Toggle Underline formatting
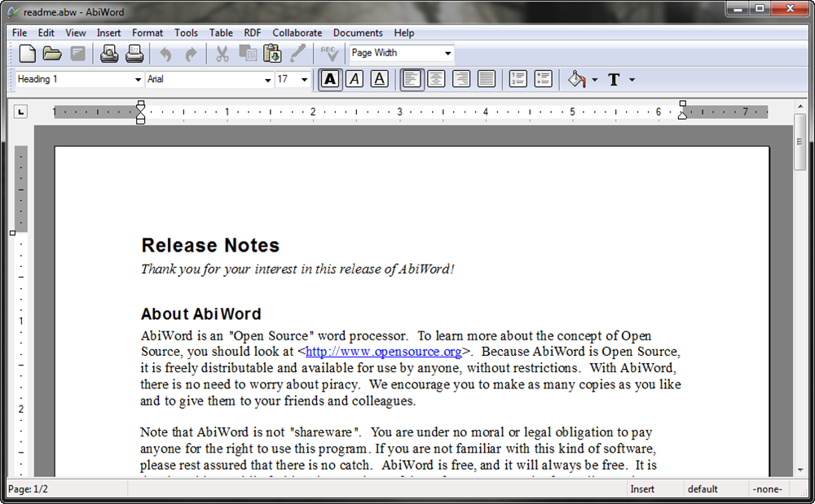Viewport: 815px width, 504px height. coord(380,80)
